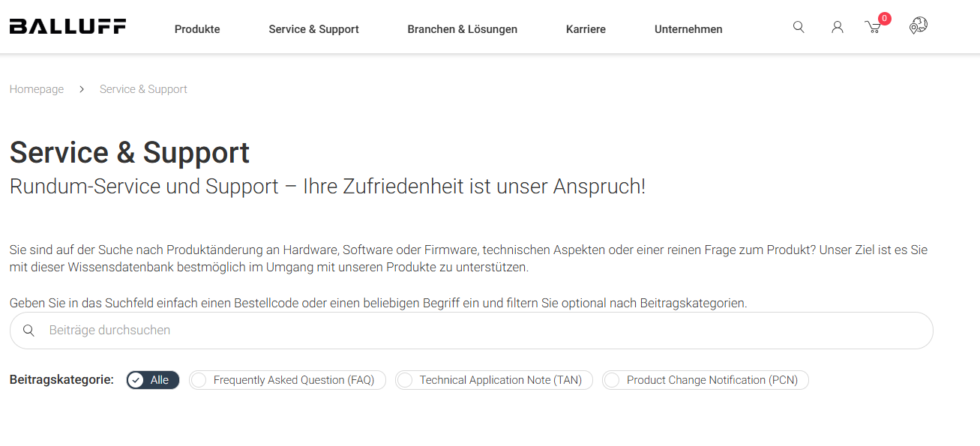Click the Balluff logo
The height and width of the screenshot is (446, 980).
tap(67, 27)
